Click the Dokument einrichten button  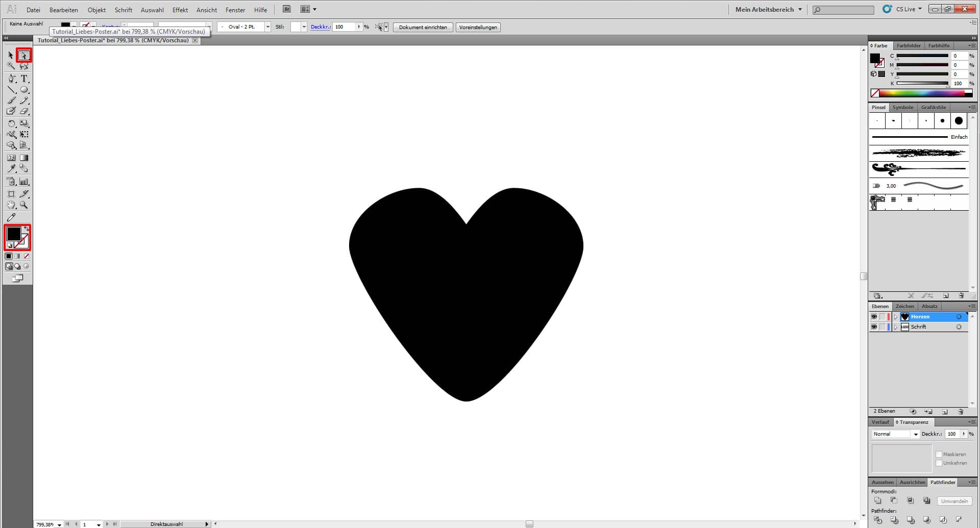click(423, 27)
